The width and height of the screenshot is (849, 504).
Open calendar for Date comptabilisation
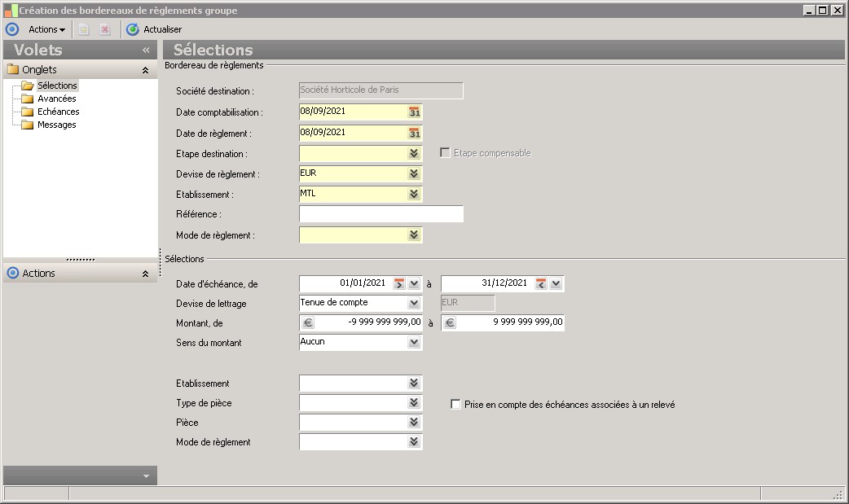414,112
